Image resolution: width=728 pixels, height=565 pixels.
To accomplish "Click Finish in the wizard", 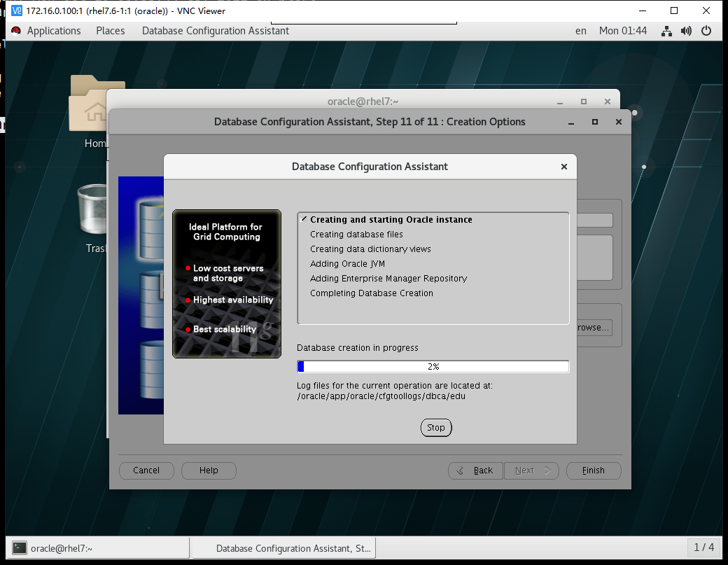I will coord(594,470).
